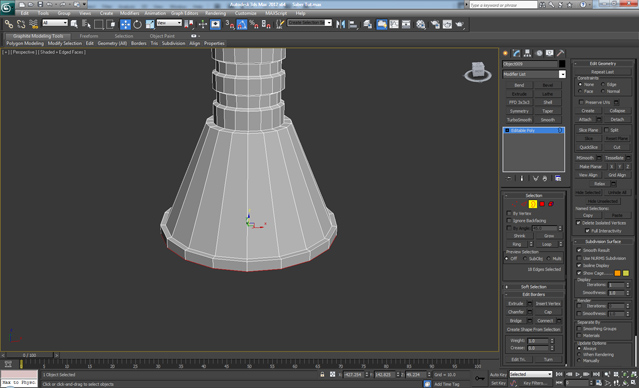Select Vertex sub-object level icon

515,204
